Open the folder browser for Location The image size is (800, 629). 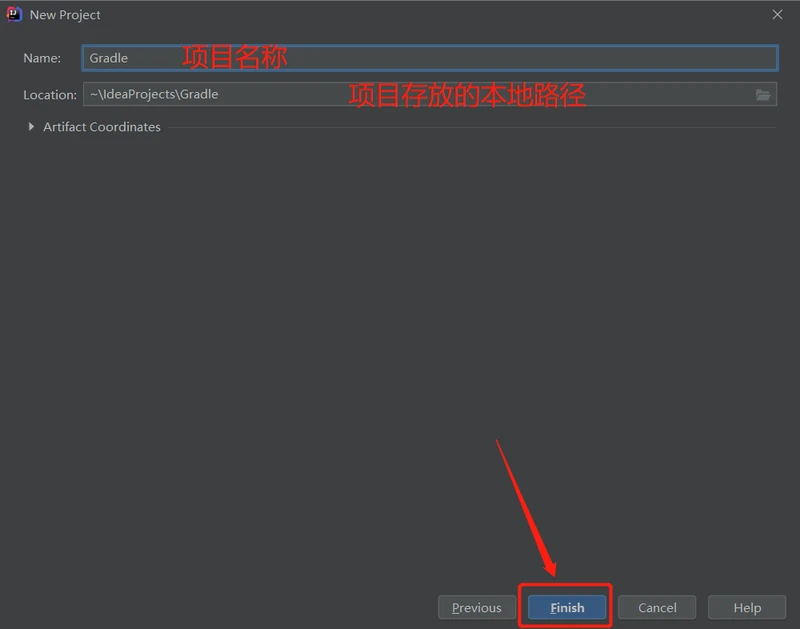point(763,95)
